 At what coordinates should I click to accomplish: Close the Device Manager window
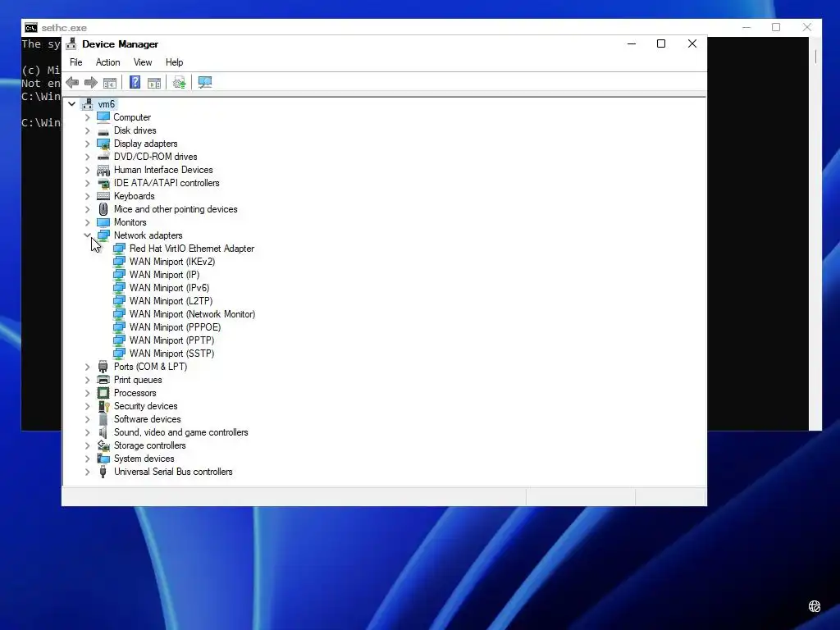tap(692, 44)
